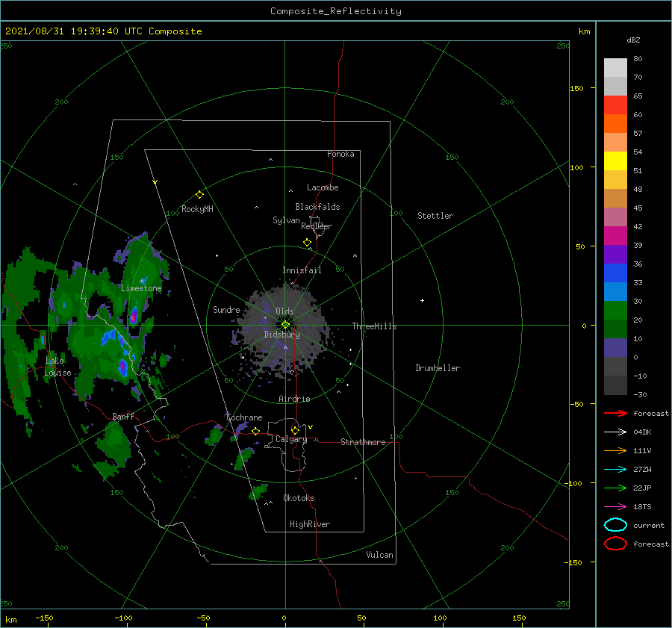Viewport: 672px width, 628px height.
Task: Click the orange 111V arrow in legend
Action: click(615, 450)
